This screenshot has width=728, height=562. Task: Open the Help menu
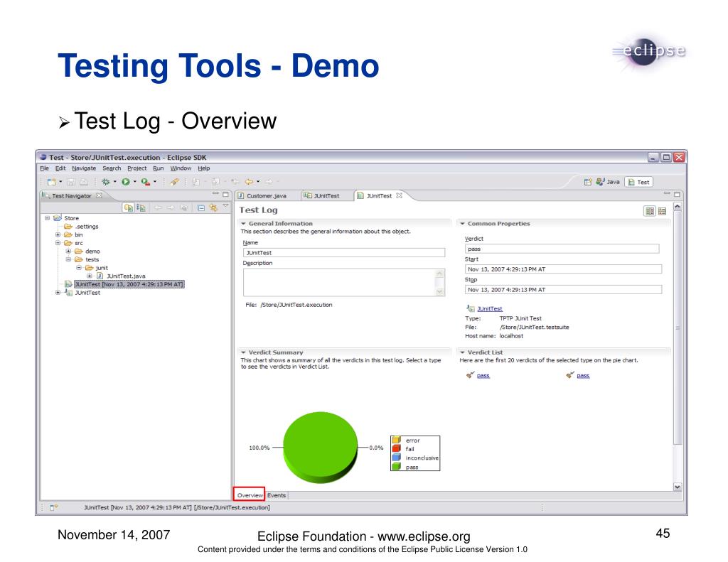tap(204, 168)
